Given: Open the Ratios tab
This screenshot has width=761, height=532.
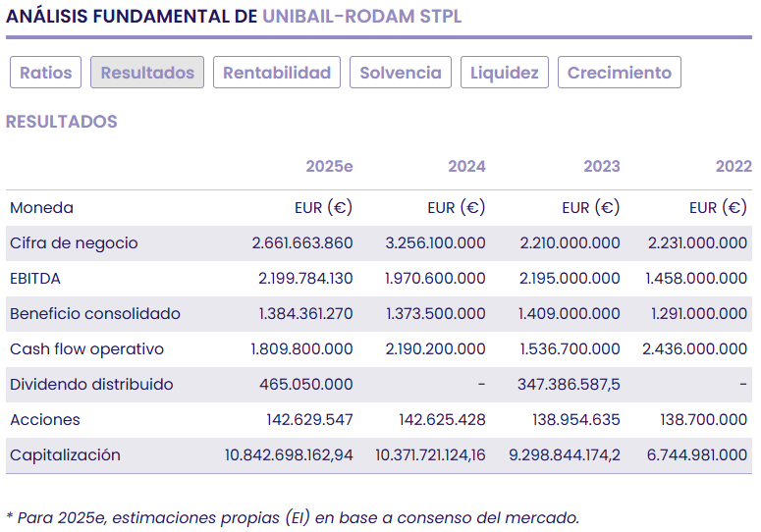Looking at the screenshot, I should click(x=46, y=73).
